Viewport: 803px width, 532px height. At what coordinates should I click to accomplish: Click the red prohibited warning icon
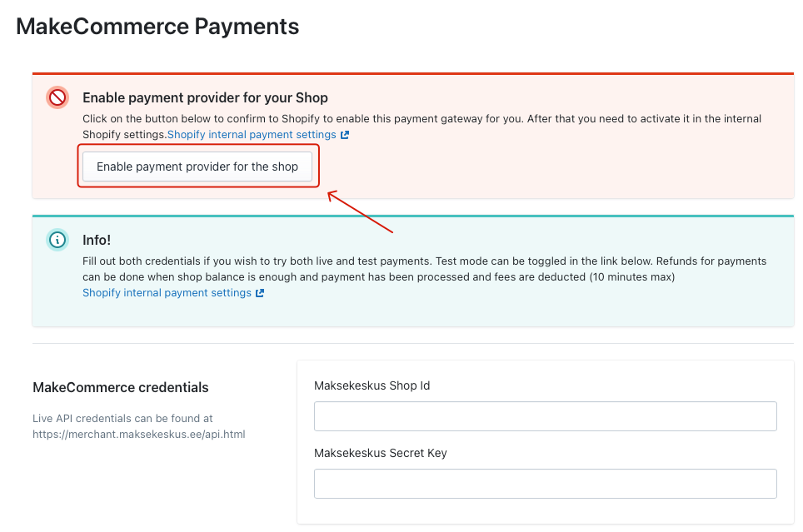(x=57, y=98)
